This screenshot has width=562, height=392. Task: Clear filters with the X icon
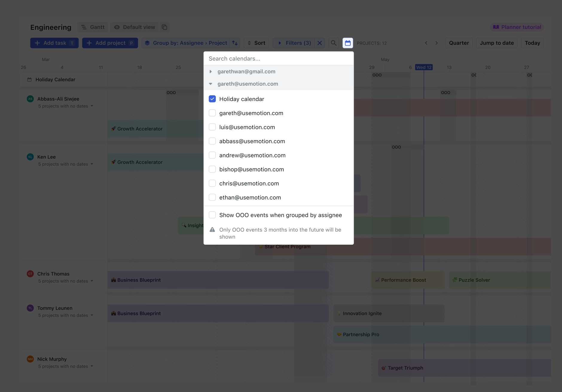[x=320, y=43]
